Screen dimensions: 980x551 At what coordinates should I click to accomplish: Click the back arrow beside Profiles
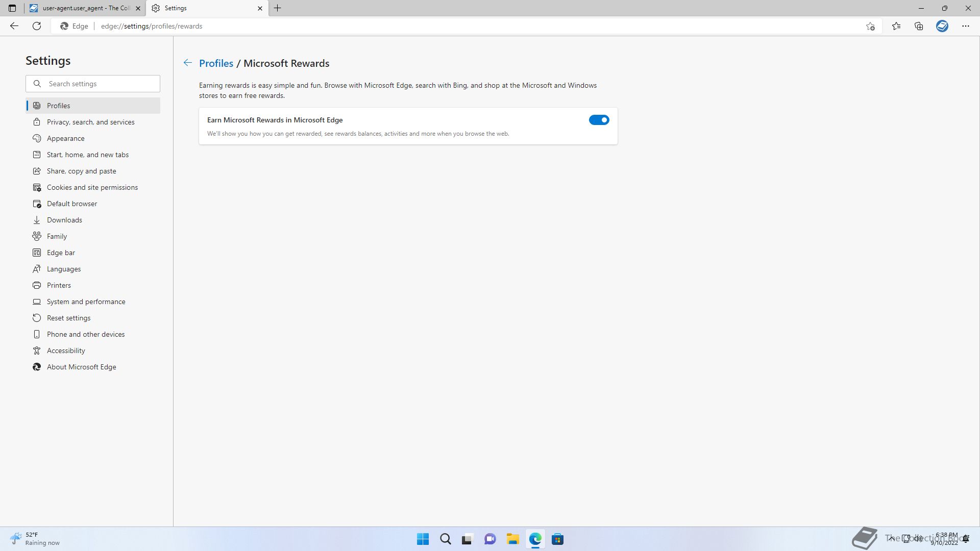click(187, 63)
